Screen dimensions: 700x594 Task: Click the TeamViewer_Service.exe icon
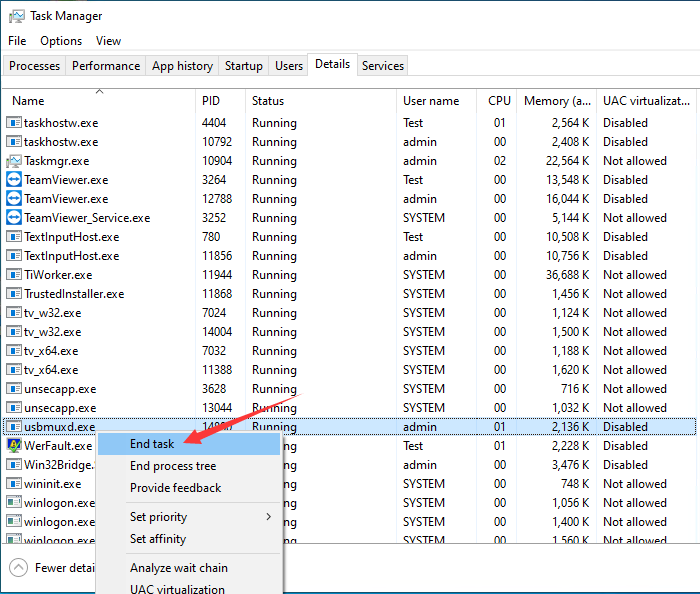(x=14, y=218)
